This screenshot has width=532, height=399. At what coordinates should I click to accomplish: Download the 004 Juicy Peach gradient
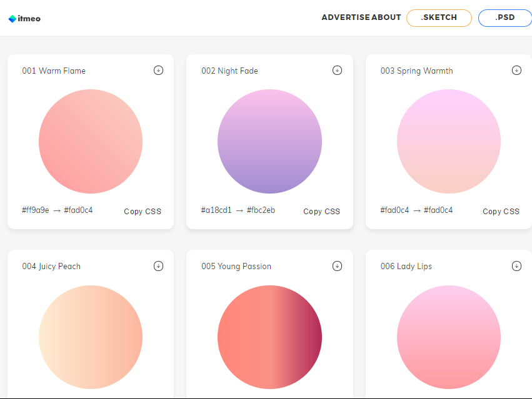[x=158, y=266]
